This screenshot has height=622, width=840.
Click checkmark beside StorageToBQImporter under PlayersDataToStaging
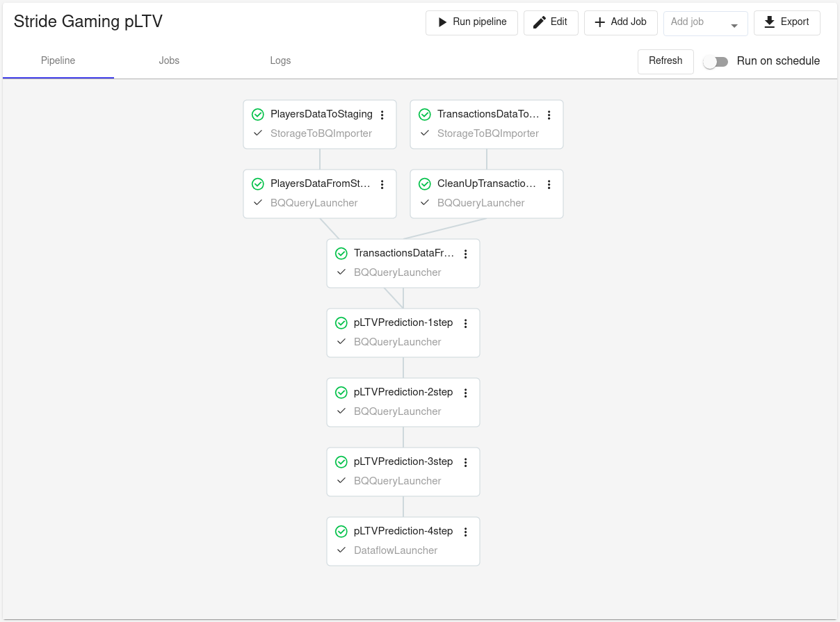click(258, 133)
